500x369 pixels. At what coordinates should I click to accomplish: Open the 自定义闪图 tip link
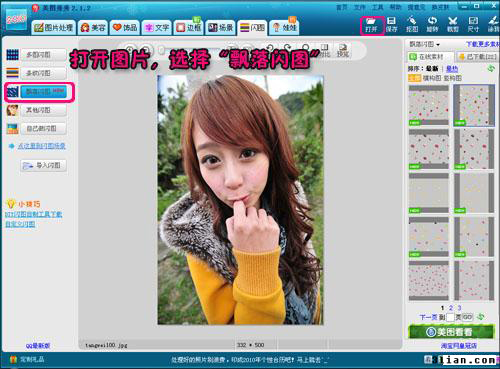(20, 224)
